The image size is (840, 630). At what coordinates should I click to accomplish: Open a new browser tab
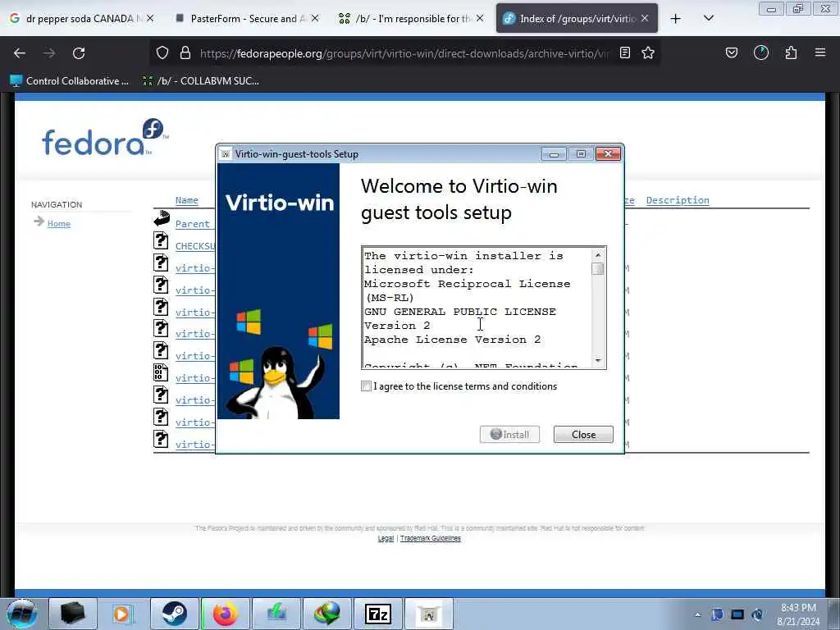[676, 19]
